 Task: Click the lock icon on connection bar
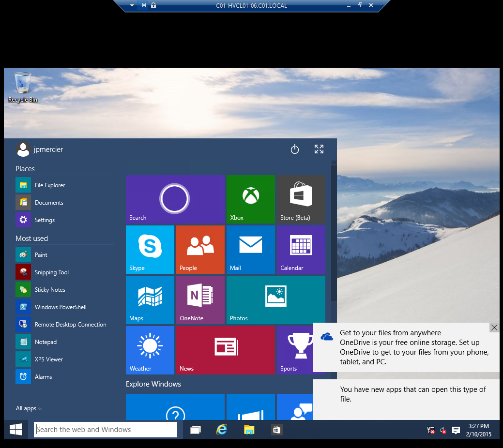[x=153, y=5]
